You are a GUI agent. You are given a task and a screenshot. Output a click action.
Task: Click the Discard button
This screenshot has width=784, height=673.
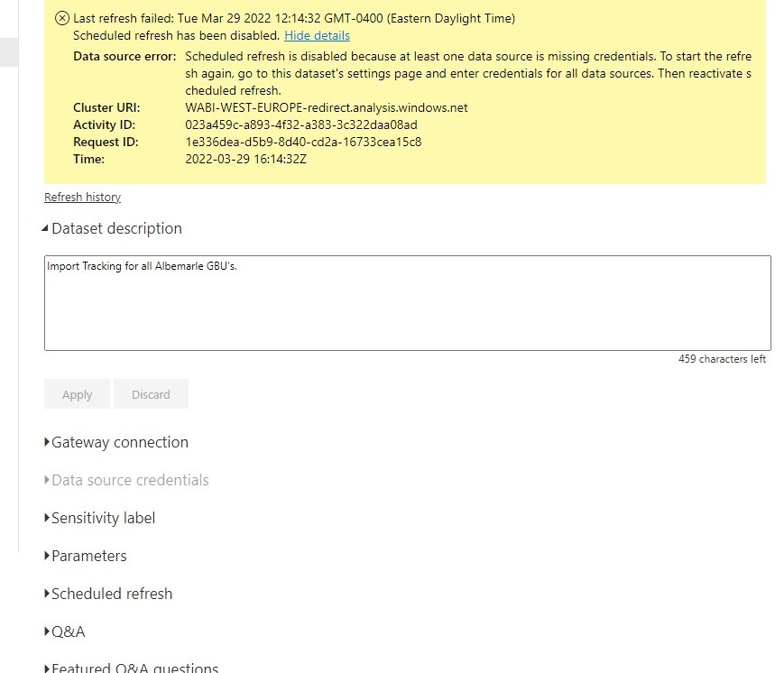[151, 394]
